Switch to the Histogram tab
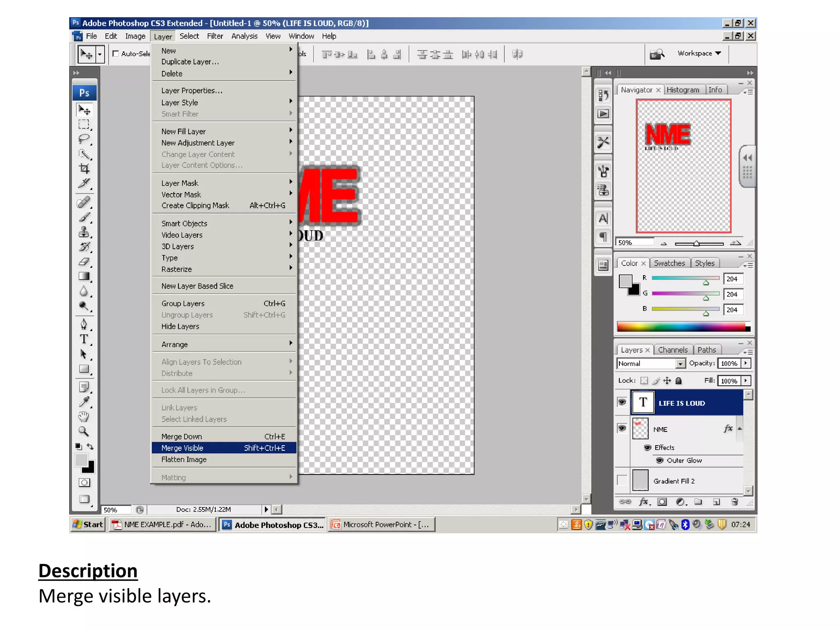Image resolution: width=840 pixels, height=630 pixels. [682, 90]
